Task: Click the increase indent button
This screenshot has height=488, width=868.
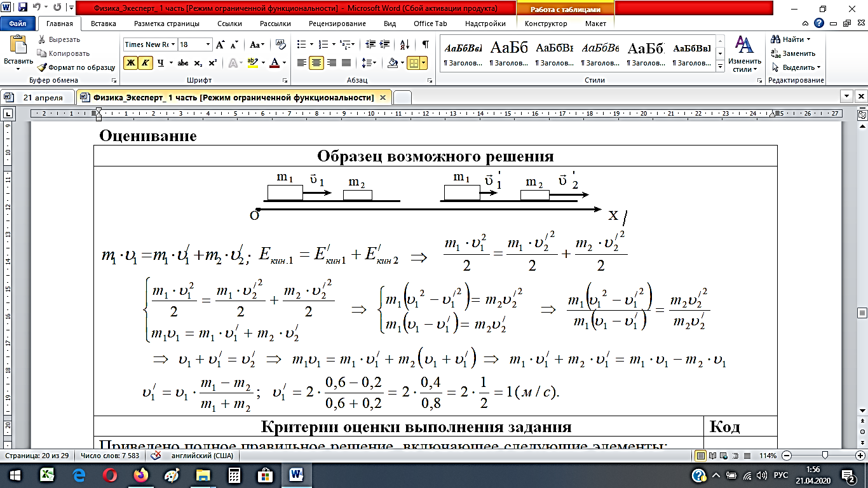Action: click(x=383, y=44)
